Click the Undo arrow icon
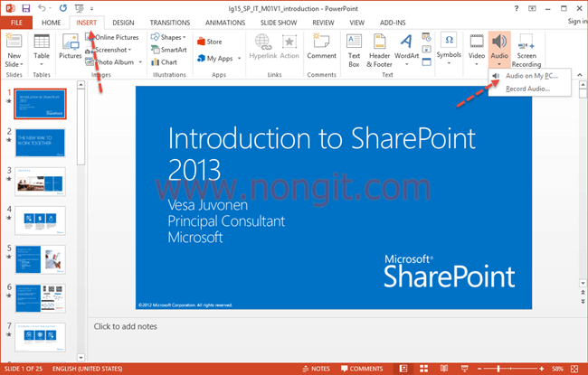This screenshot has width=588, height=375. 42,8
